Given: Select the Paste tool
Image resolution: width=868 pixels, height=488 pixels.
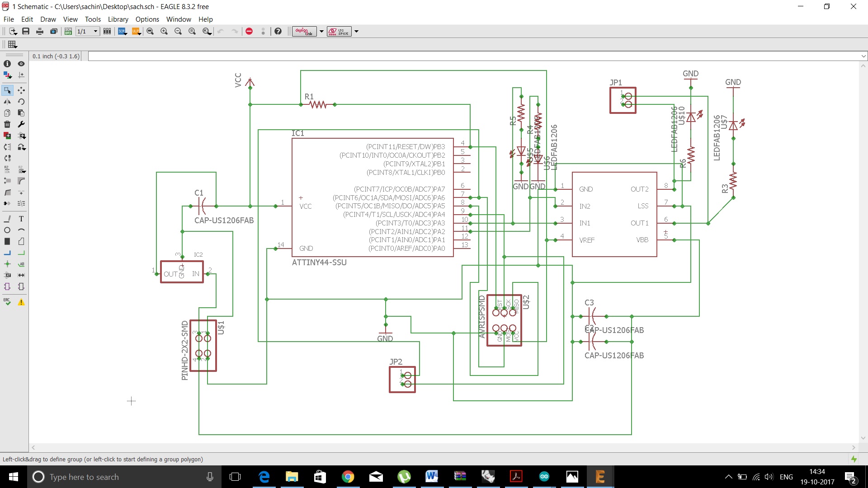Looking at the screenshot, I should [21, 113].
